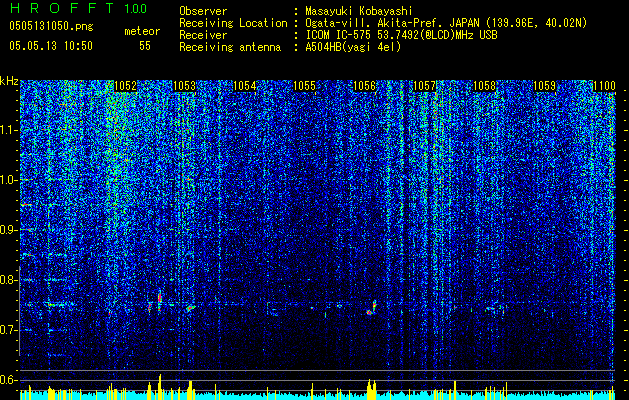629x400 pixels.
Task: Click the 1059 time marker
Action: (544, 86)
